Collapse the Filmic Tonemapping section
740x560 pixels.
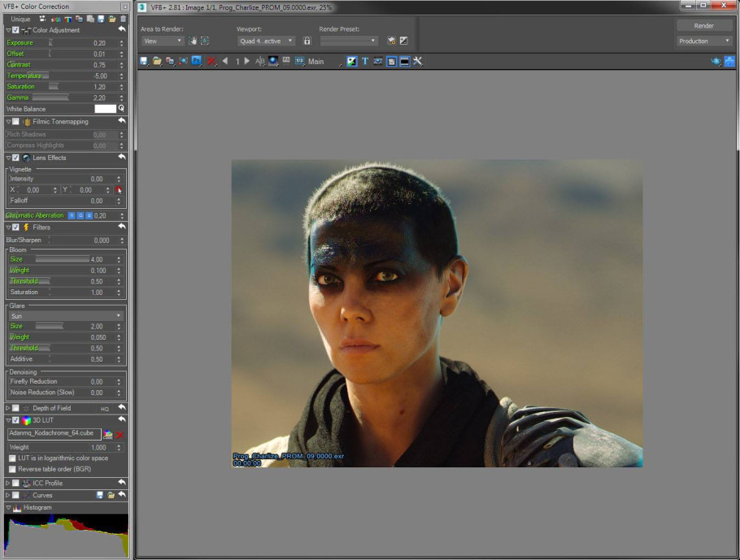pos(8,121)
